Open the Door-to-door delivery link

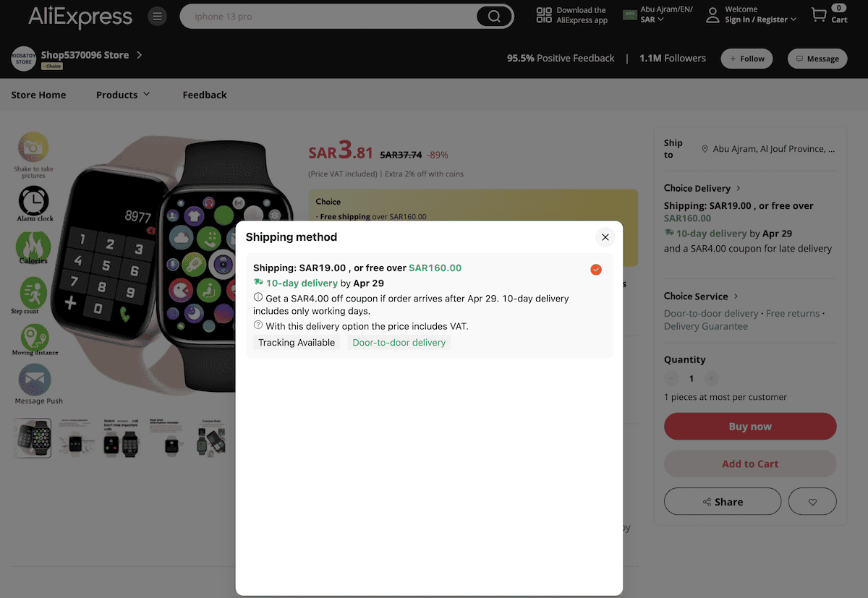coord(399,342)
